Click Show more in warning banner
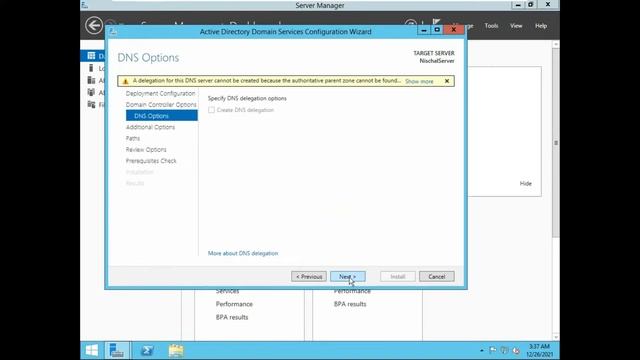The image size is (640, 360). point(419,81)
